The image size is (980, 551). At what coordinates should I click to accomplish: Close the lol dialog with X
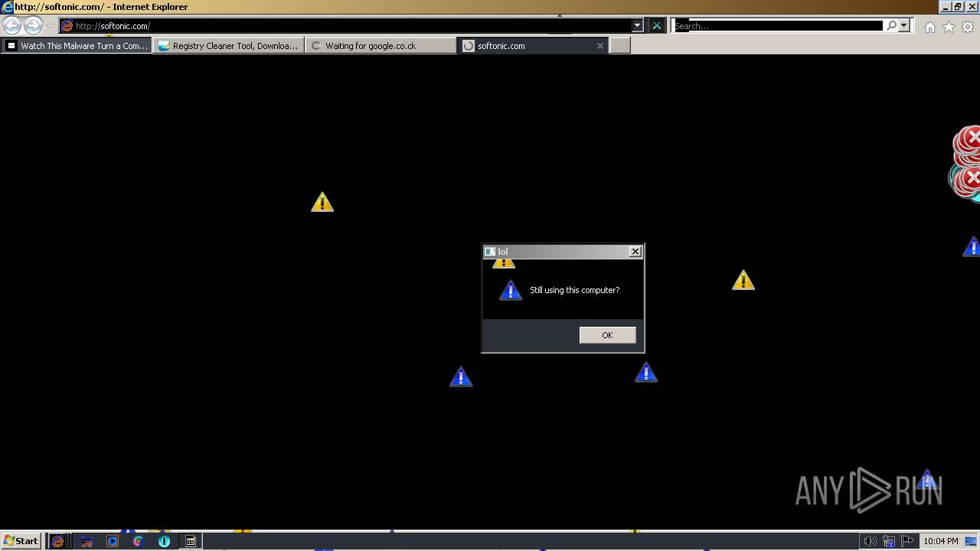tap(635, 252)
